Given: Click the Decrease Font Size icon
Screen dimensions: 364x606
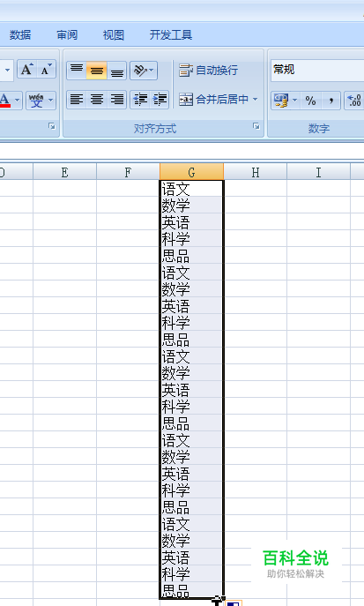Looking at the screenshot, I should [47, 70].
